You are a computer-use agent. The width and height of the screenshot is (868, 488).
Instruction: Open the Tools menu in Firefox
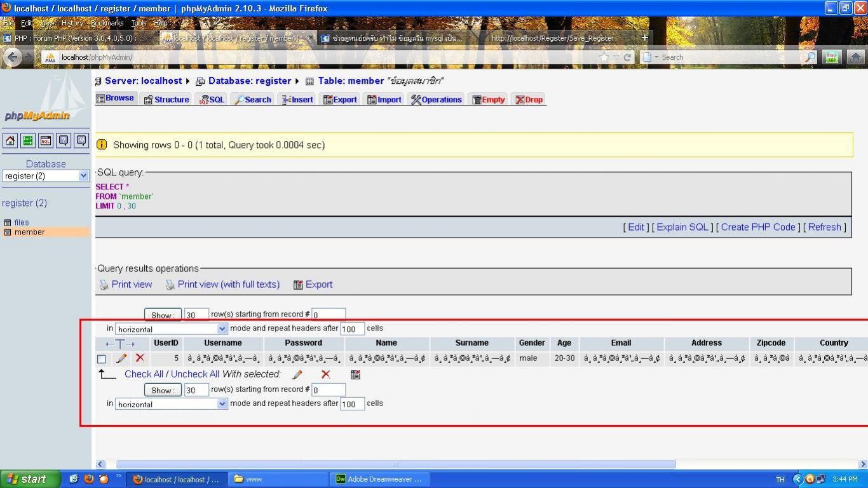[x=139, y=23]
